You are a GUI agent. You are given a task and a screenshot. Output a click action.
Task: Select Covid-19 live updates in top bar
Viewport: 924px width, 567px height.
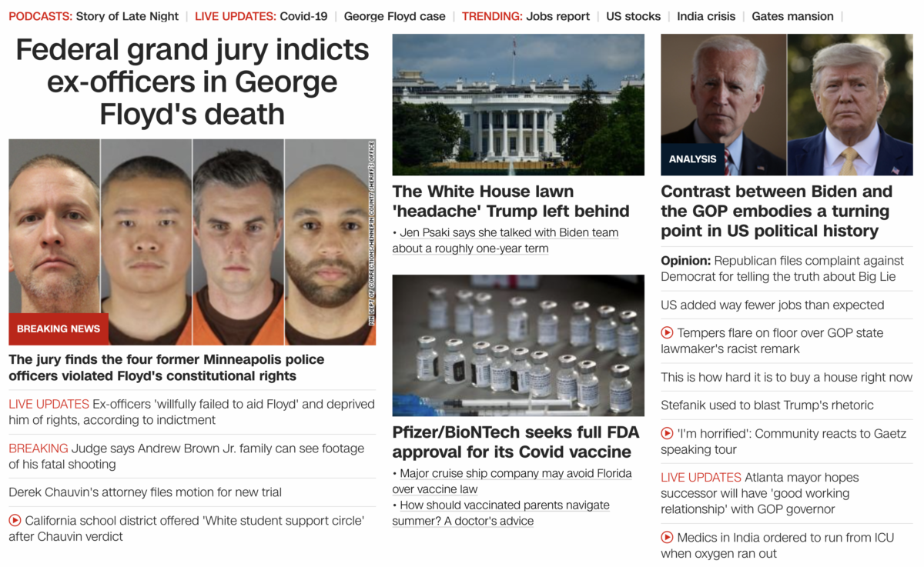[303, 16]
